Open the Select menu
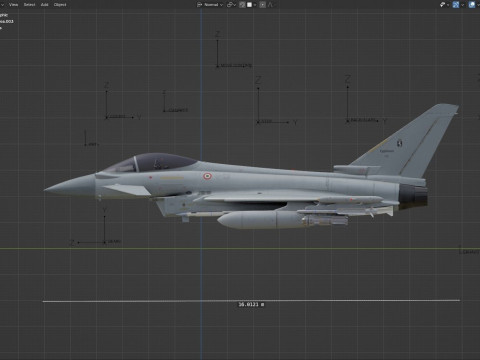The image size is (480, 360). tap(29, 5)
